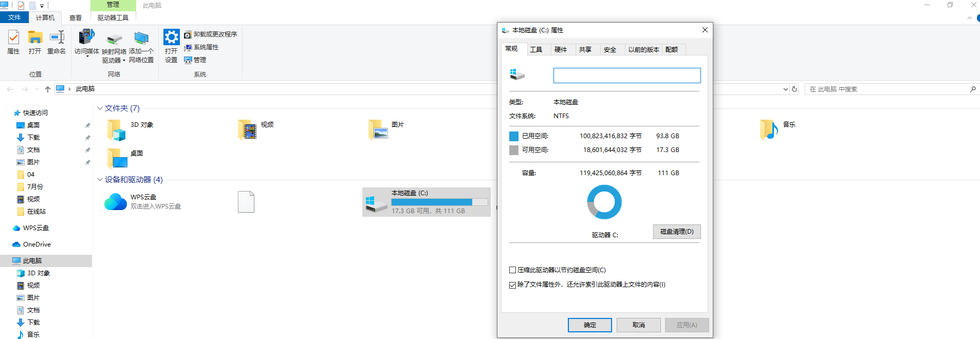
Task: Select the Tools (工具) tab in properties dialog
Action: 536,50
